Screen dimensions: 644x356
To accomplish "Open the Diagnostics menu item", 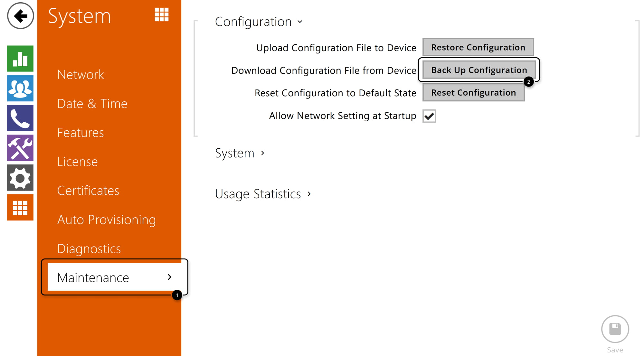I will coord(89,249).
